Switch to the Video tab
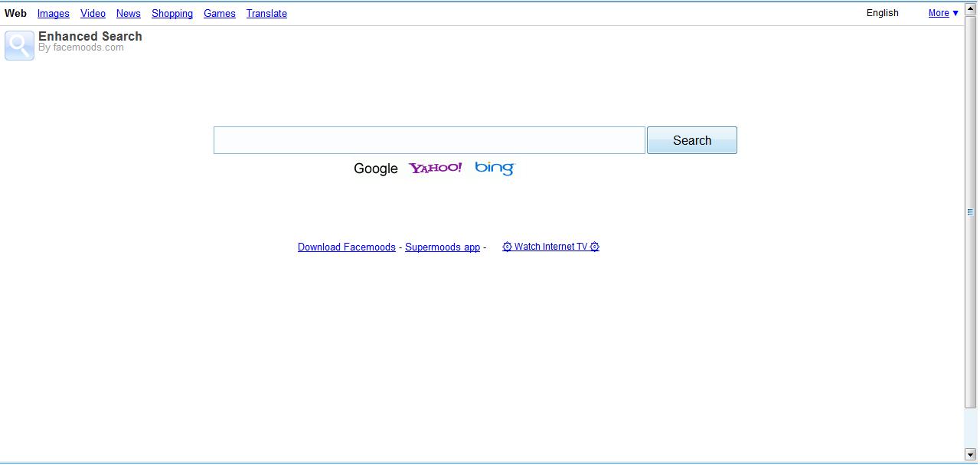 [93, 14]
